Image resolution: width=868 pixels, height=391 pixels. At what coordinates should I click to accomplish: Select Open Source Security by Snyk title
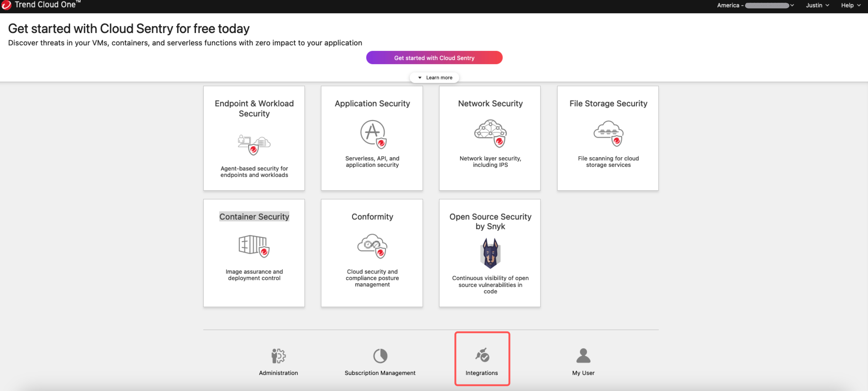click(490, 221)
